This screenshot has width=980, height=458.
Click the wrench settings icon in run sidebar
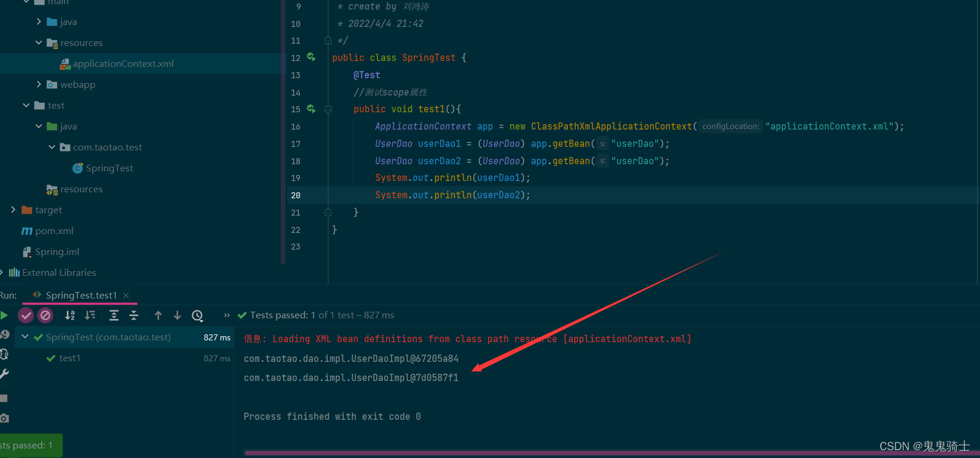(4, 374)
